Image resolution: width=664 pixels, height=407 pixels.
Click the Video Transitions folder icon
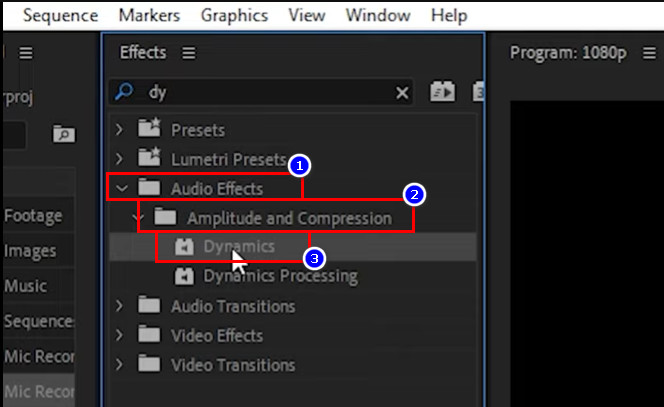149,363
